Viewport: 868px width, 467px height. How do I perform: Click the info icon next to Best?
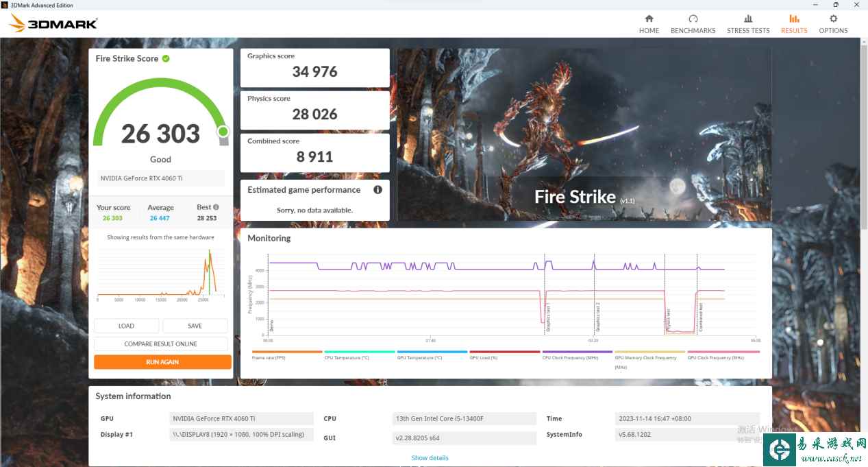pos(216,207)
